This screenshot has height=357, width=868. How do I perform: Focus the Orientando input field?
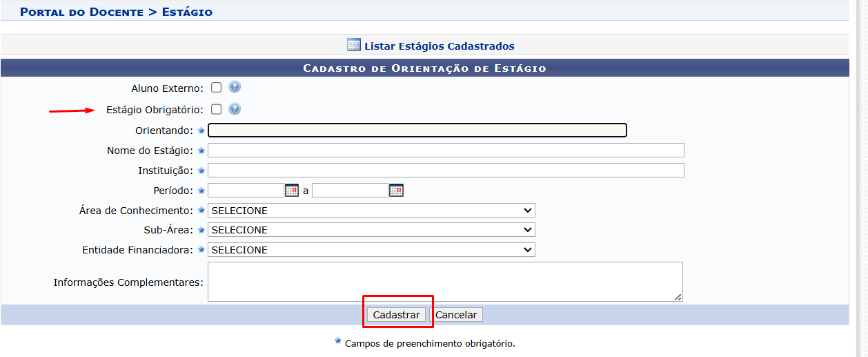(x=417, y=130)
